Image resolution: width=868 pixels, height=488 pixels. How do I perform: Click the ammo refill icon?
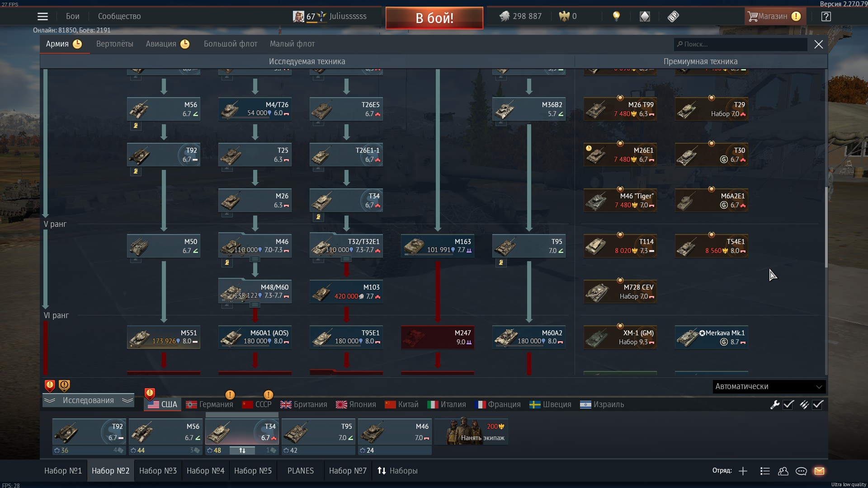[x=804, y=405]
